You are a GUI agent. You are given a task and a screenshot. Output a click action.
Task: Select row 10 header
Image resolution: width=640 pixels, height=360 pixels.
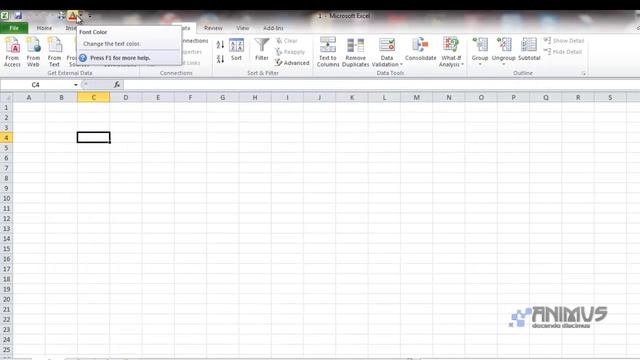point(6,198)
